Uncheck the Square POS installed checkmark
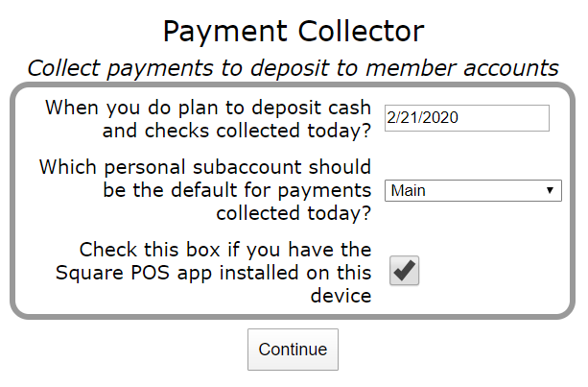This screenshot has height=387, width=588. pos(405,273)
